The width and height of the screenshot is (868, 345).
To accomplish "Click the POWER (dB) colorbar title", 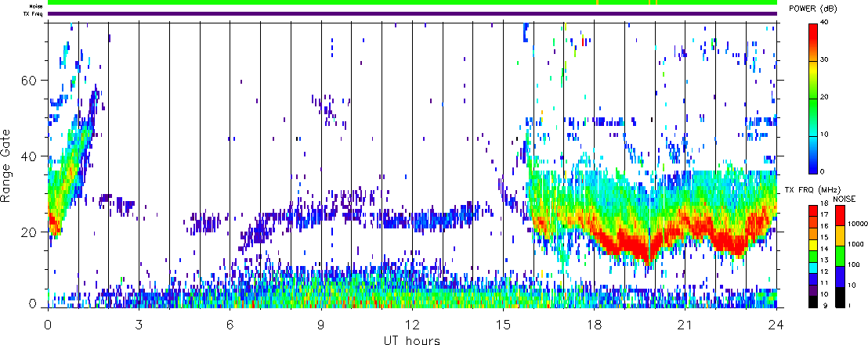I will click(x=814, y=9).
